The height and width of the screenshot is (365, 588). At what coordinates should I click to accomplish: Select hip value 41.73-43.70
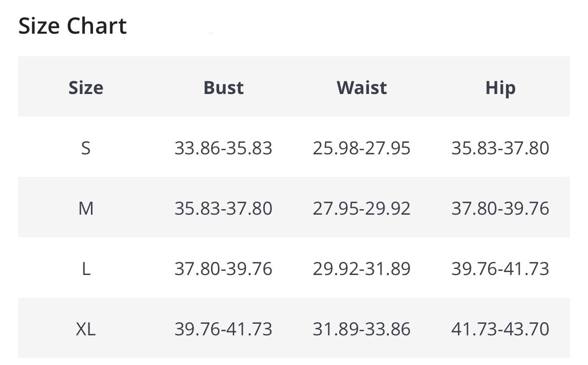tap(500, 329)
